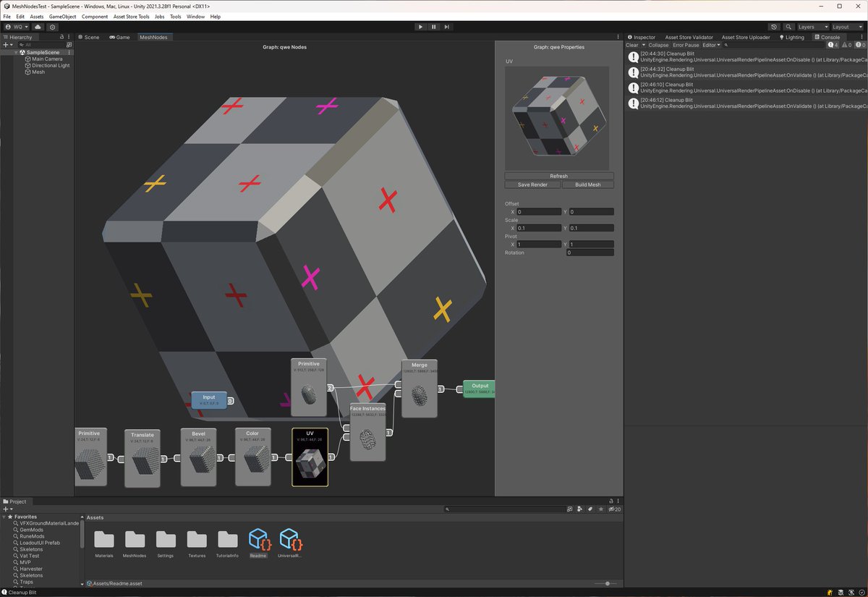This screenshot has width=868, height=597.
Task: Select the Materials folder icon
Action: click(x=104, y=539)
